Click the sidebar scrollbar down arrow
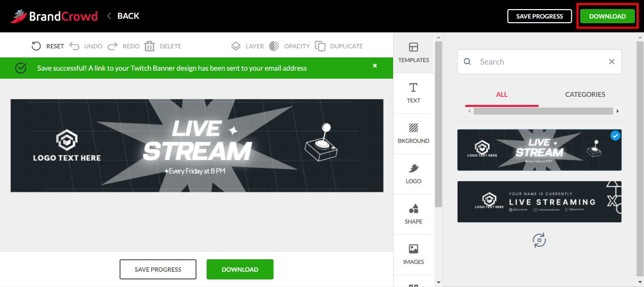 pos(438,282)
